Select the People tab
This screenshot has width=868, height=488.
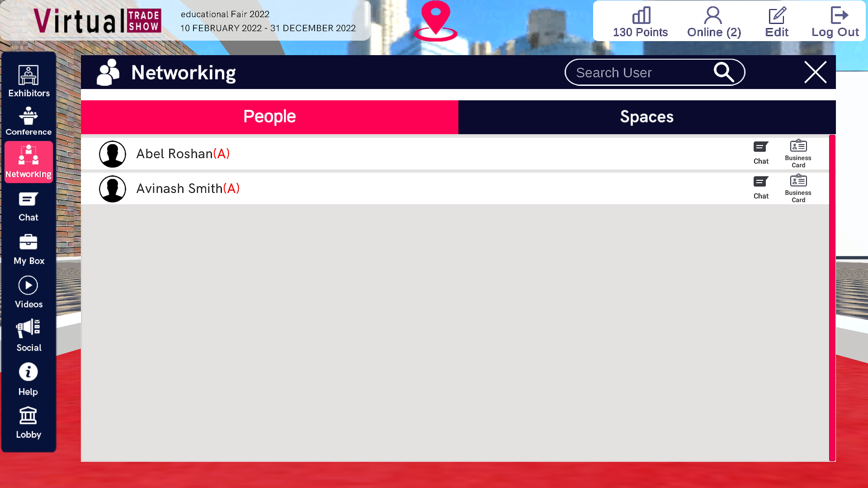269,116
